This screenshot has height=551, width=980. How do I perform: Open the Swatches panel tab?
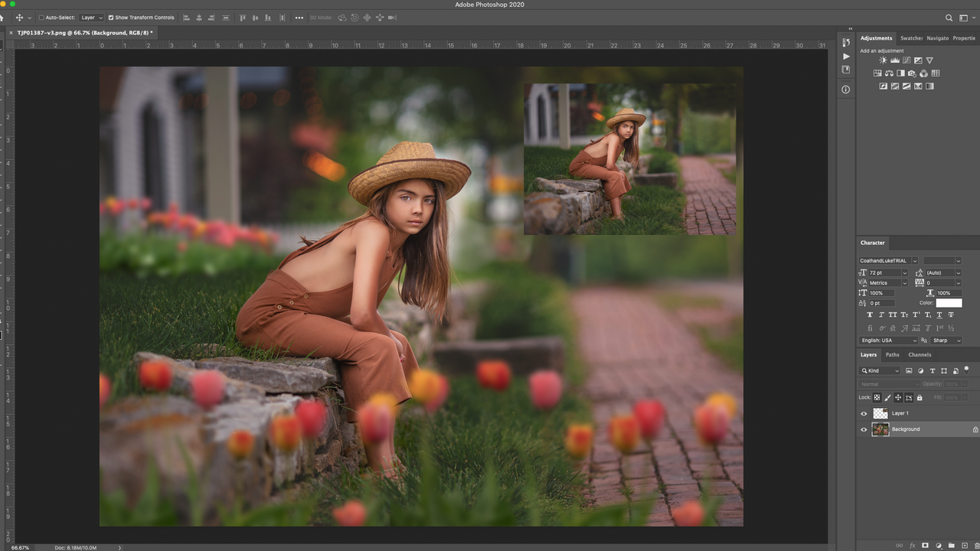(911, 38)
